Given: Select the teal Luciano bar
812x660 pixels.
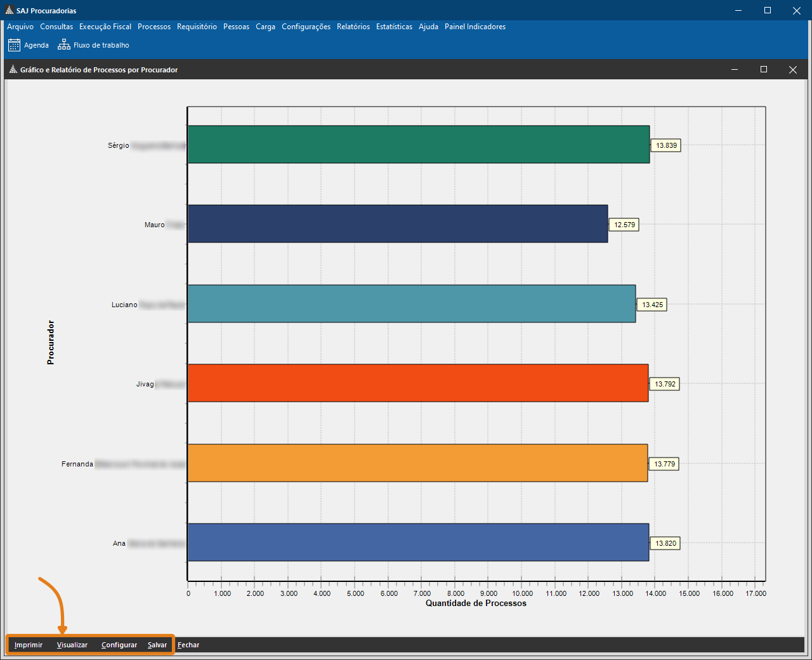Looking at the screenshot, I should [412, 303].
